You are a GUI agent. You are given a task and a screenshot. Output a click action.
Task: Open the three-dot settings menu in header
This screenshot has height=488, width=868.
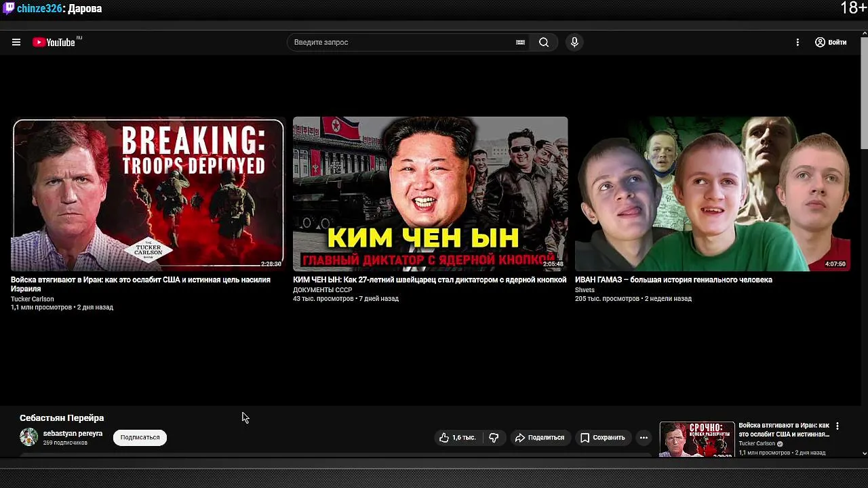(797, 42)
